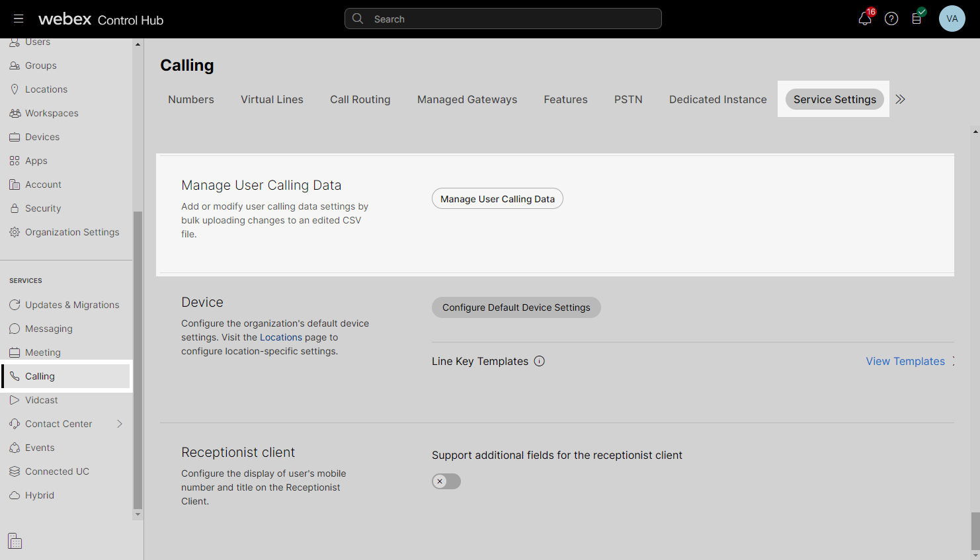Open the help question mark icon
The width and height of the screenshot is (980, 560).
click(x=891, y=19)
